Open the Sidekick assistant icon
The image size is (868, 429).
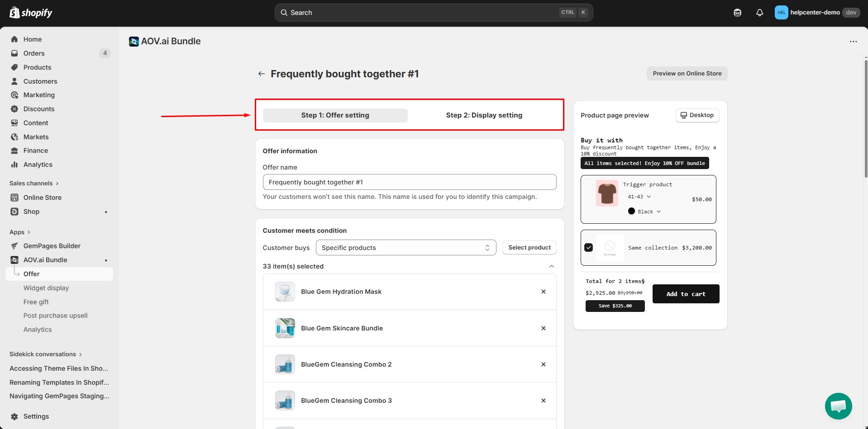point(737,13)
